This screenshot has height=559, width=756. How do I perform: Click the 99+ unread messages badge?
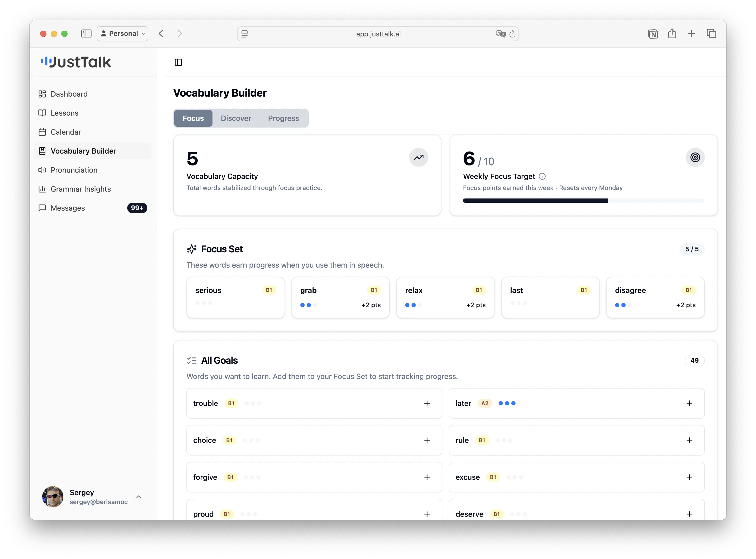(137, 207)
